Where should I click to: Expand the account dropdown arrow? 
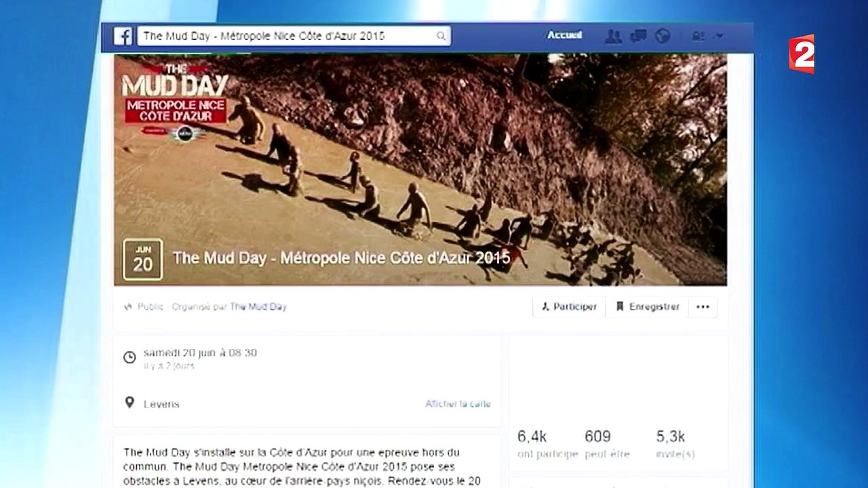coord(719,36)
